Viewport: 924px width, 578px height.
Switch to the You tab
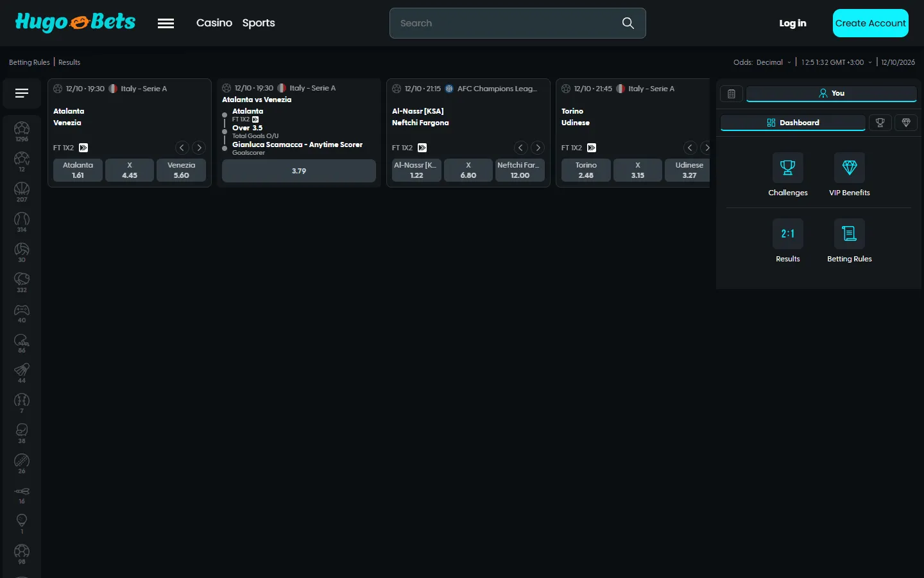tap(832, 94)
